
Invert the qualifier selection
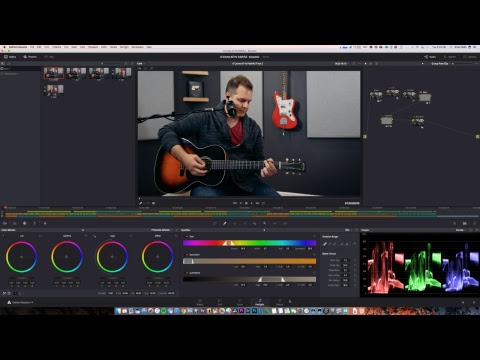(354, 244)
